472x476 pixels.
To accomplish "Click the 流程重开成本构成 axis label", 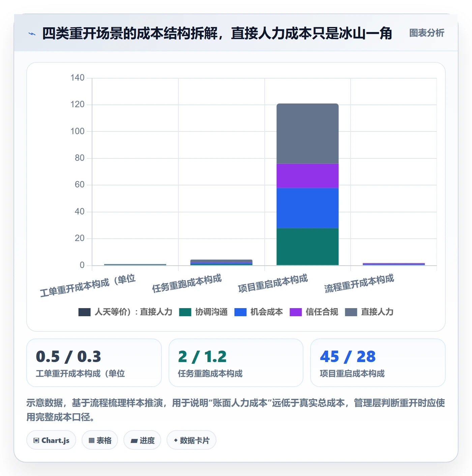I will click(x=359, y=283).
